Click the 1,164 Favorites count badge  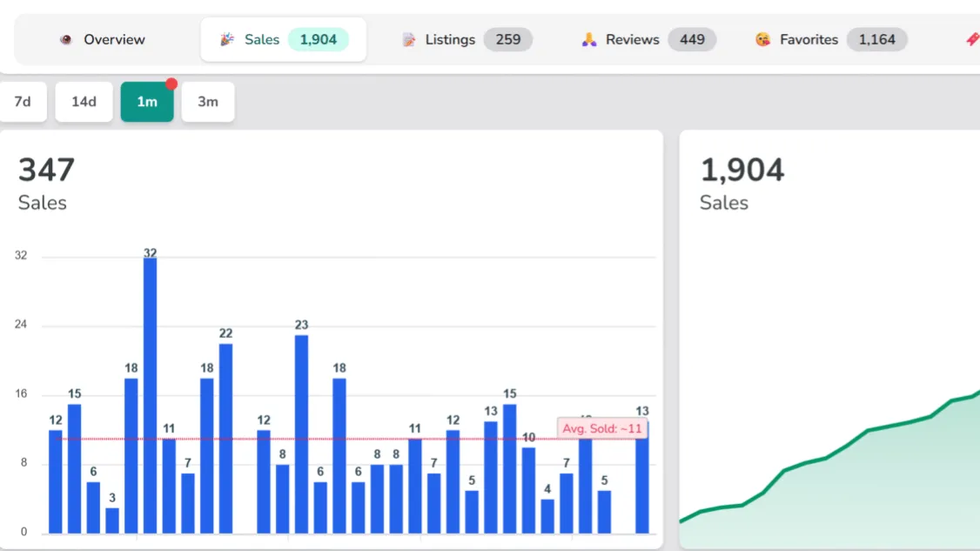point(876,40)
